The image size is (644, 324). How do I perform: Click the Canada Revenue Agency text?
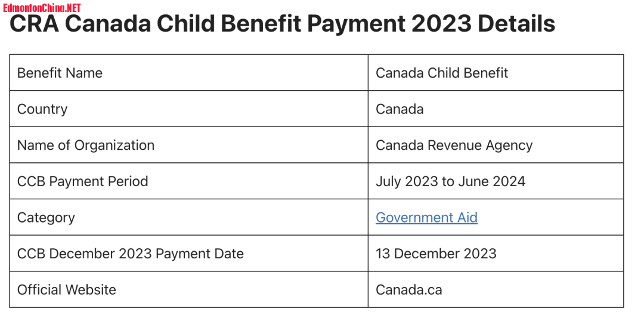pos(454,145)
